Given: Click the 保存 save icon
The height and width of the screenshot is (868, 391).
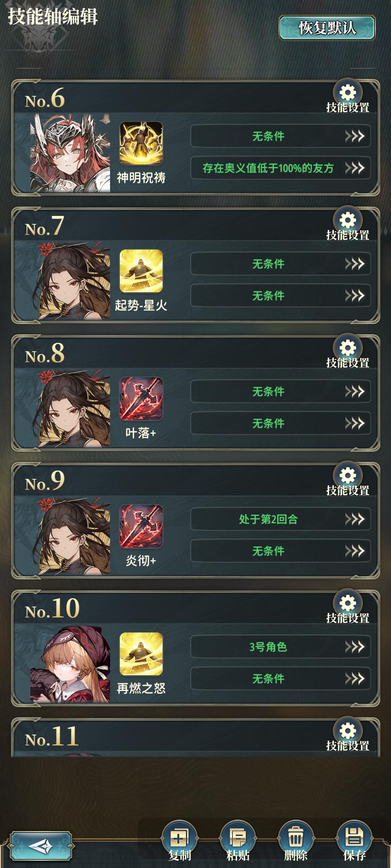Looking at the screenshot, I should (x=354, y=837).
